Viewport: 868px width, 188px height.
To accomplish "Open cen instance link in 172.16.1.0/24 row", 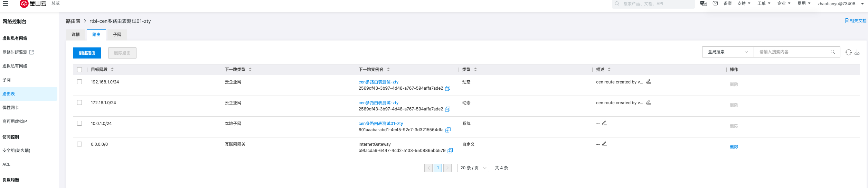I will [x=378, y=103].
